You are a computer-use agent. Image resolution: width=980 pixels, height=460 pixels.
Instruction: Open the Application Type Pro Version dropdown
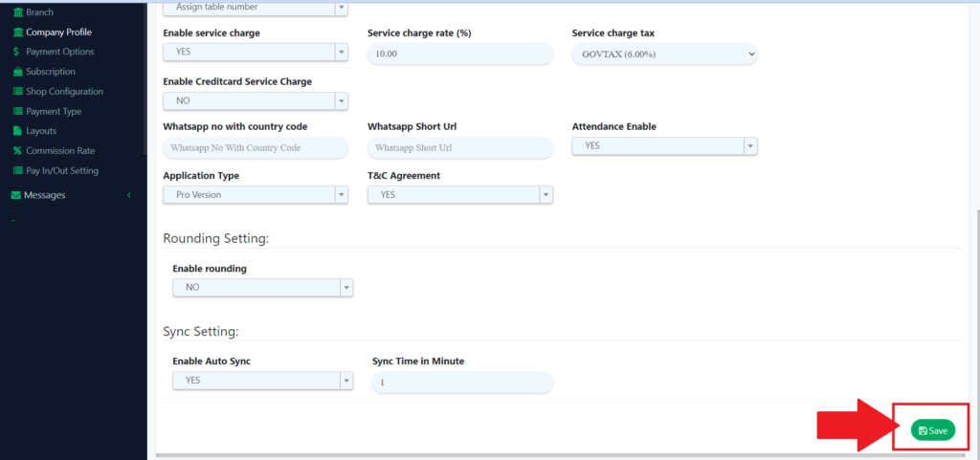(256, 194)
